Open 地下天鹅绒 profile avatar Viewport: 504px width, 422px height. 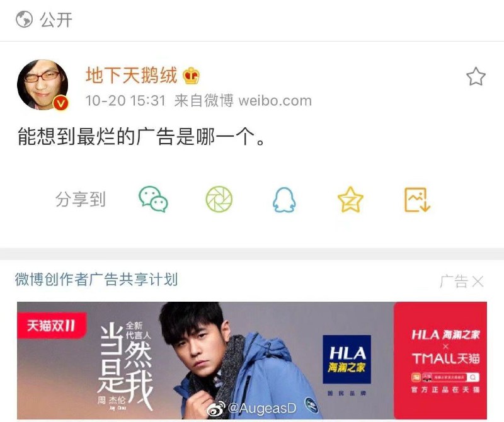(42, 84)
